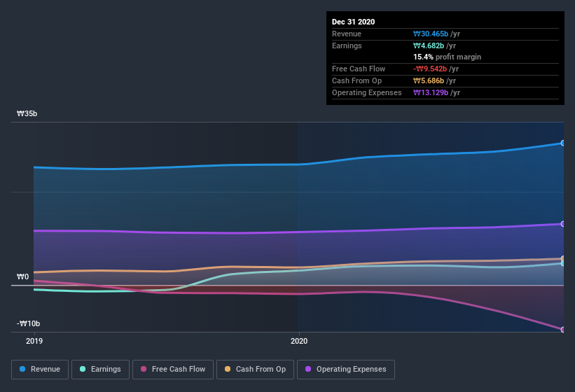Click the Free Cash Flow tooltip label
The height and width of the screenshot is (392, 575).
(x=359, y=69)
